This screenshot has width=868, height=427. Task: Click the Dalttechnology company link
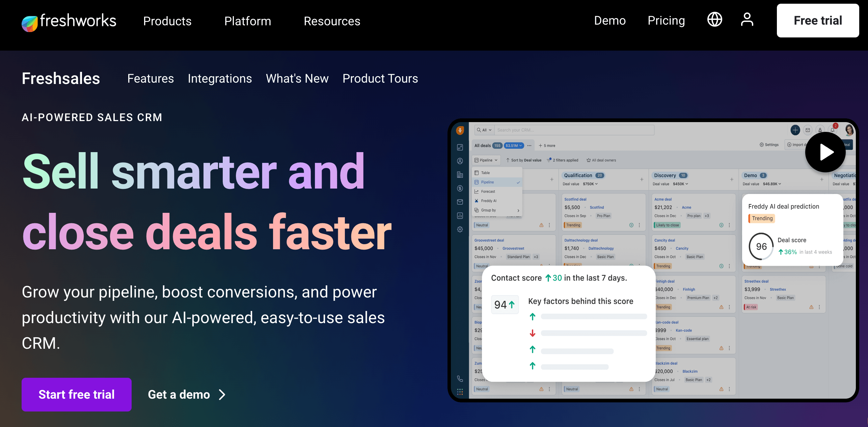pyautogui.click(x=601, y=249)
